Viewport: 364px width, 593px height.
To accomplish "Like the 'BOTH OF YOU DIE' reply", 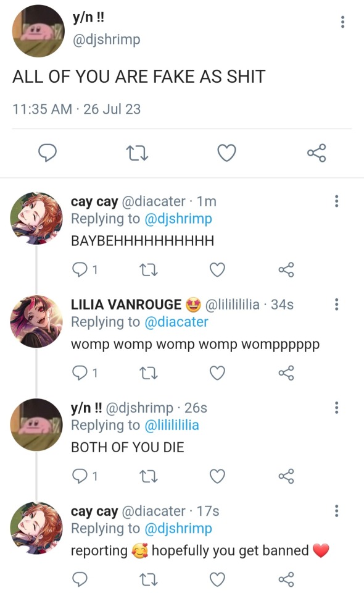I will tap(217, 476).
